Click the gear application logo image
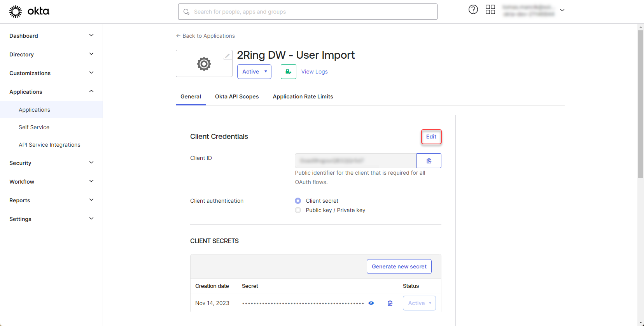Viewport: 644px width, 326px height. point(204,64)
